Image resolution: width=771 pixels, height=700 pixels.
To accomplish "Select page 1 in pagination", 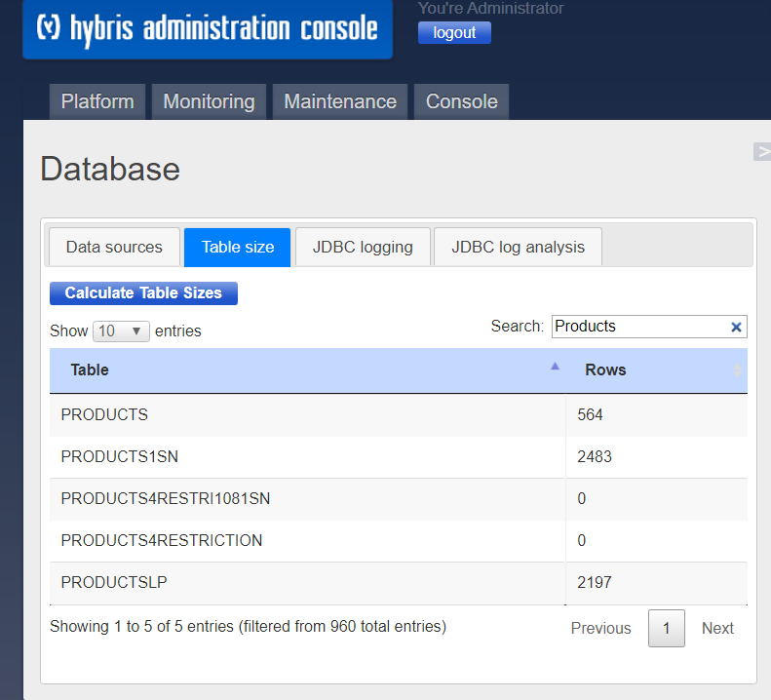I will point(667,628).
